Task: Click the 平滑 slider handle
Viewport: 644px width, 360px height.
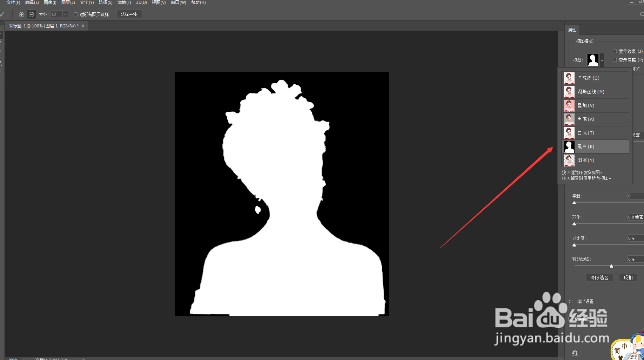Action: [x=574, y=203]
